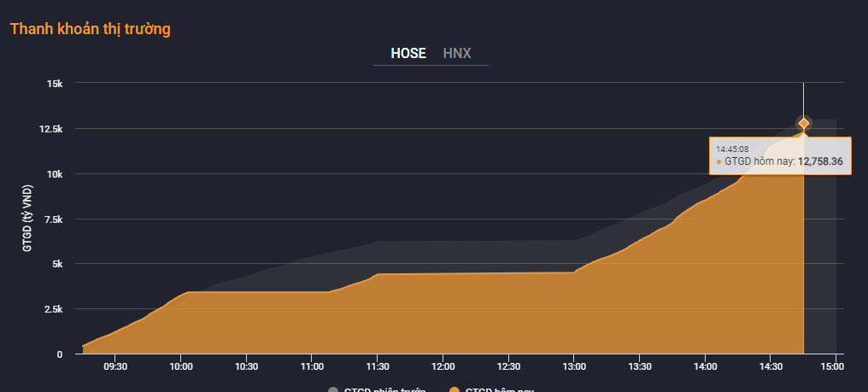Viewport: 868px width, 392px height.
Task: Switch to the HNX exchange tab
Action: click(x=456, y=53)
